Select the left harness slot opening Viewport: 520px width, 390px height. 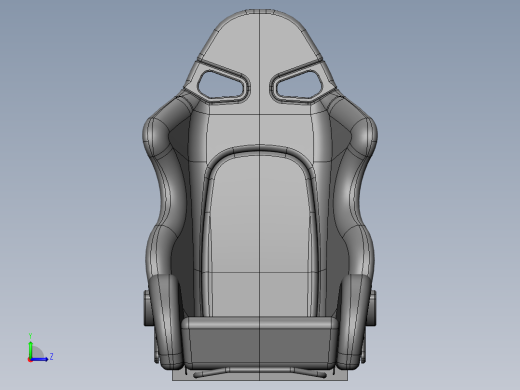tap(222, 84)
